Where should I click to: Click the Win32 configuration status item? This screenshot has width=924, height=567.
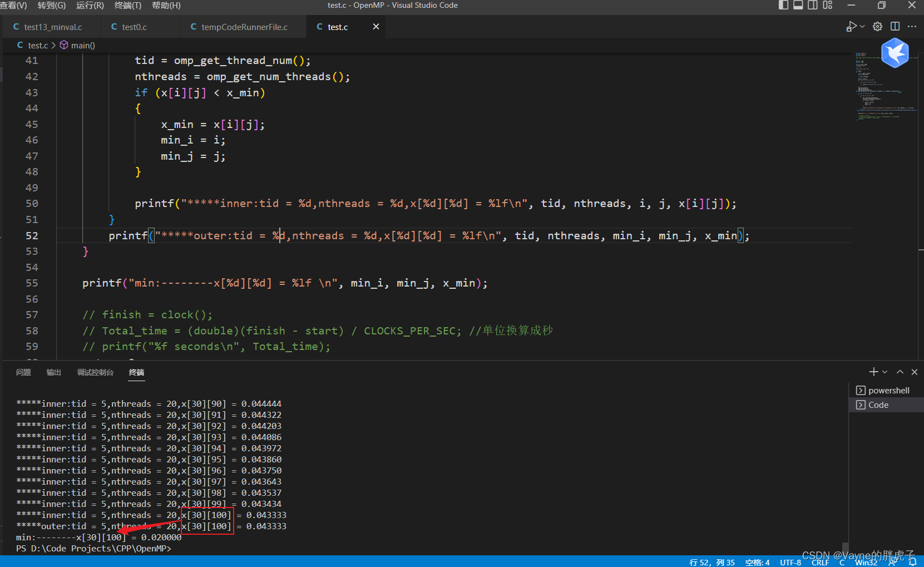click(866, 562)
